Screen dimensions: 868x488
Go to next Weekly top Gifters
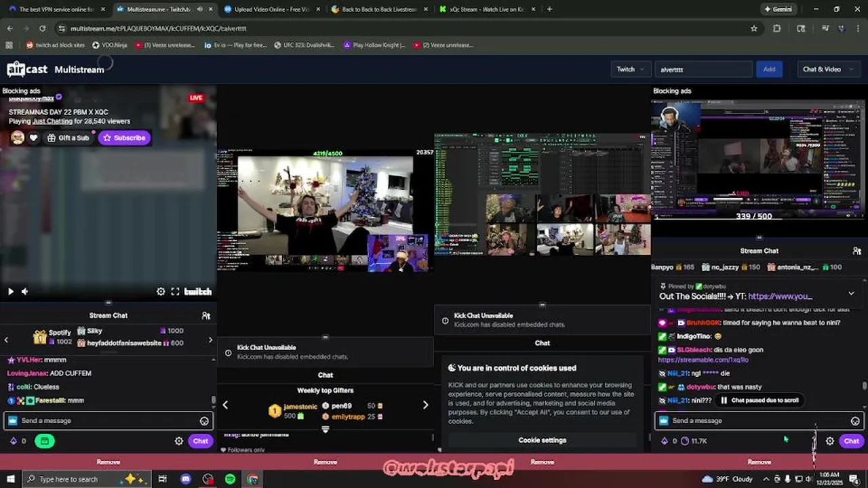pos(425,405)
